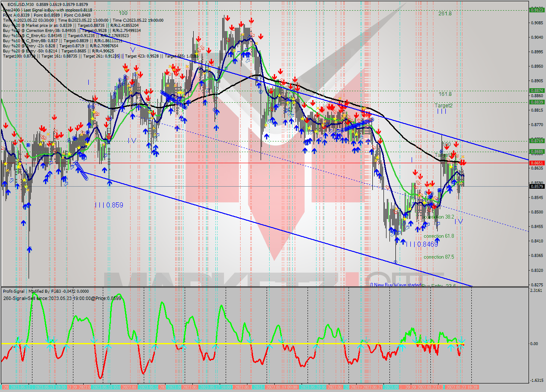Click the 0.8275 price axis label
The height and width of the screenshot is (392, 546).
(x=536, y=285)
